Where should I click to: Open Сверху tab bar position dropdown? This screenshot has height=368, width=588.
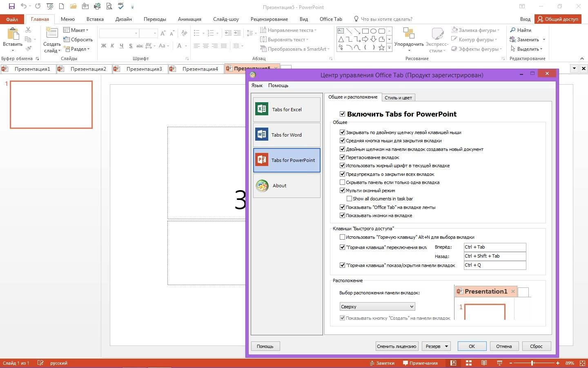coord(377,307)
